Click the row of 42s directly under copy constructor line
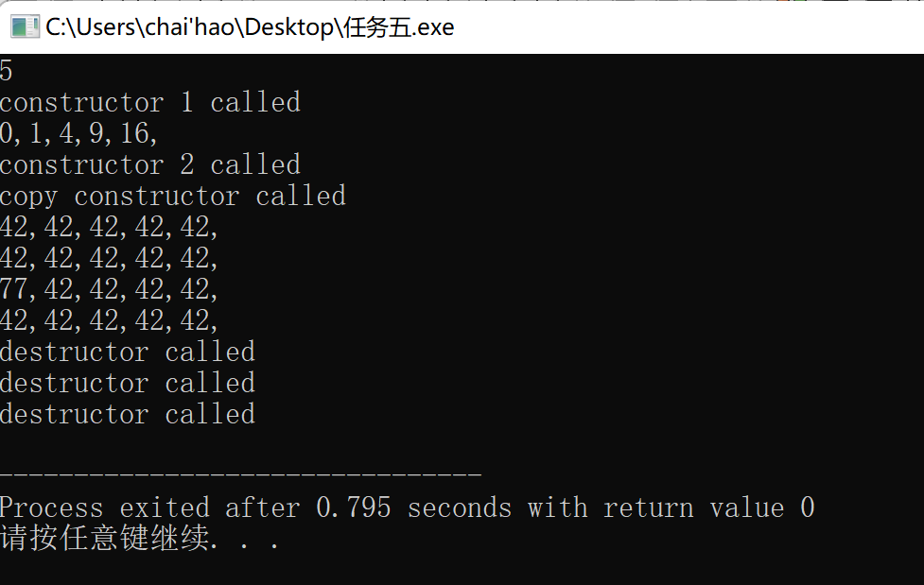The height and width of the screenshot is (585, 924). pyautogui.click(x=109, y=228)
